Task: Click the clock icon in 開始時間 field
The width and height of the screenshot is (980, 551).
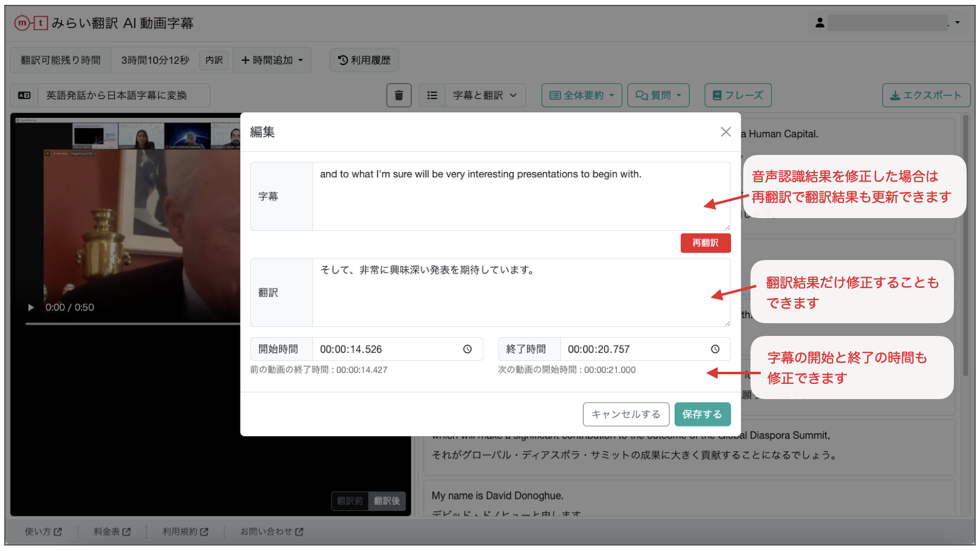Action: tap(468, 349)
